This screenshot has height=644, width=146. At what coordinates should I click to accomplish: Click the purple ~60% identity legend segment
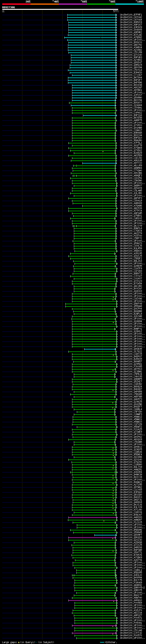pyautogui.click(x=73, y=4)
